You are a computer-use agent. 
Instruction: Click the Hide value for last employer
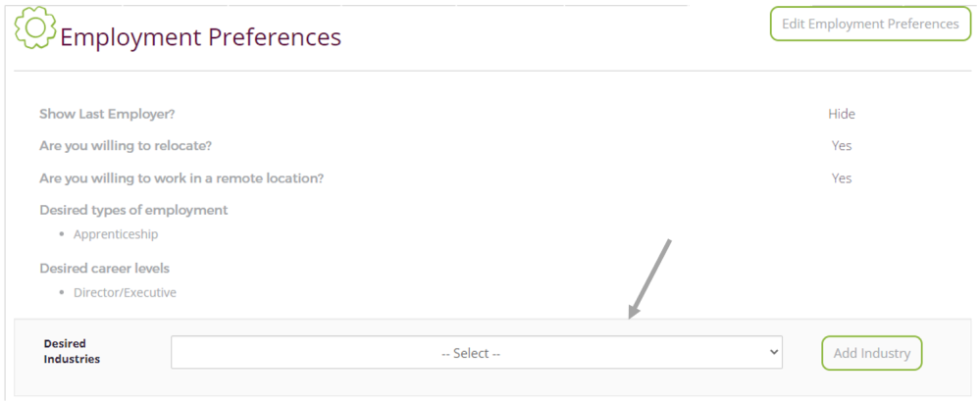tap(842, 115)
